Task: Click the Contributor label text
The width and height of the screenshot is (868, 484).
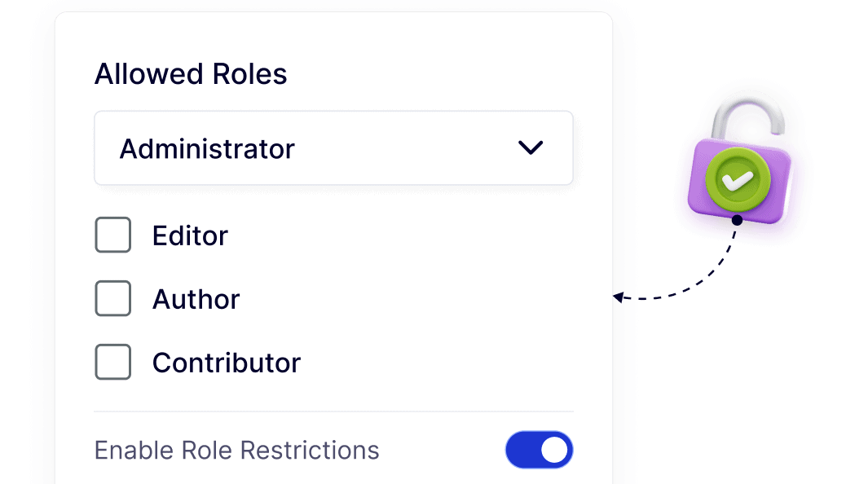Action: tap(227, 362)
